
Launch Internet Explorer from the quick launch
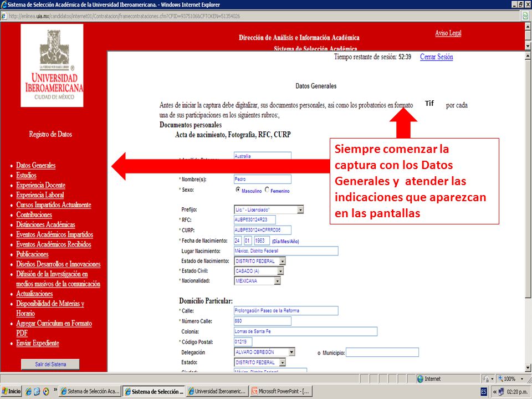(28, 391)
